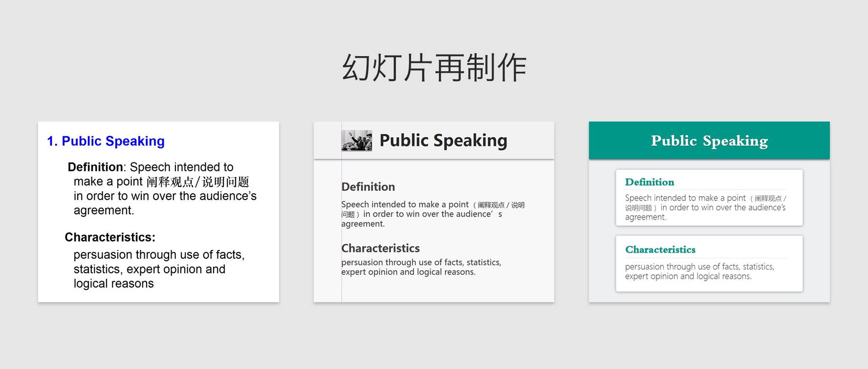Click the Chinese text 阐释观点/说明问题 in left slide
868x369 pixels.
[197, 182]
